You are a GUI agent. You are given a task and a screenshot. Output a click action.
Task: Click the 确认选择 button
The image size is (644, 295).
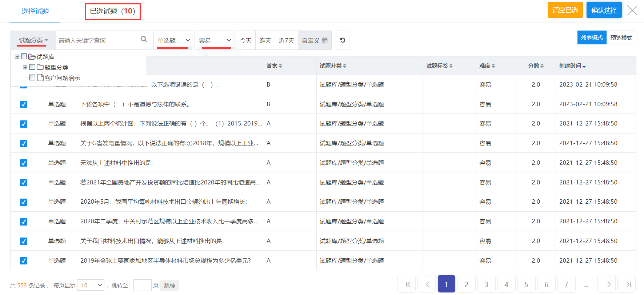point(604,10)
